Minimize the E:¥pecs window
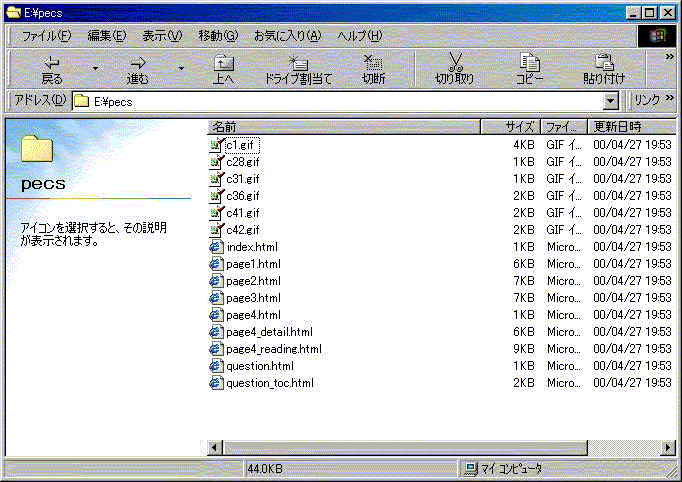682x482 pixels. point(633,13)
